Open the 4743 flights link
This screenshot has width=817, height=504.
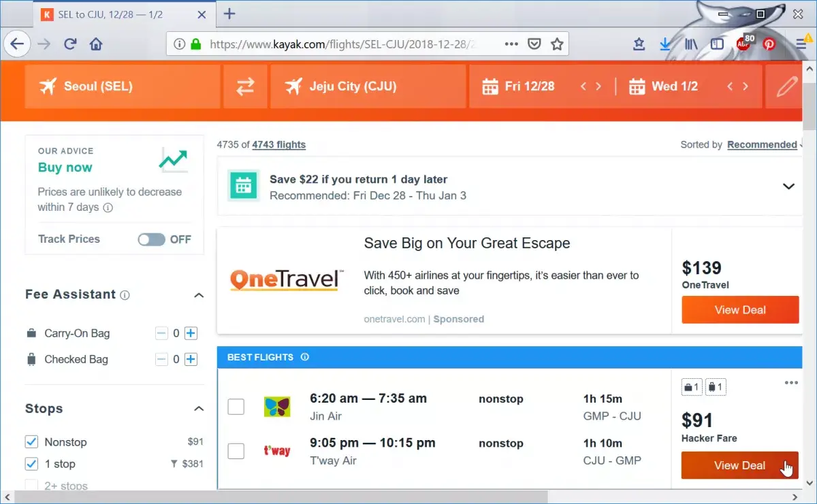[x=278, y=145]
